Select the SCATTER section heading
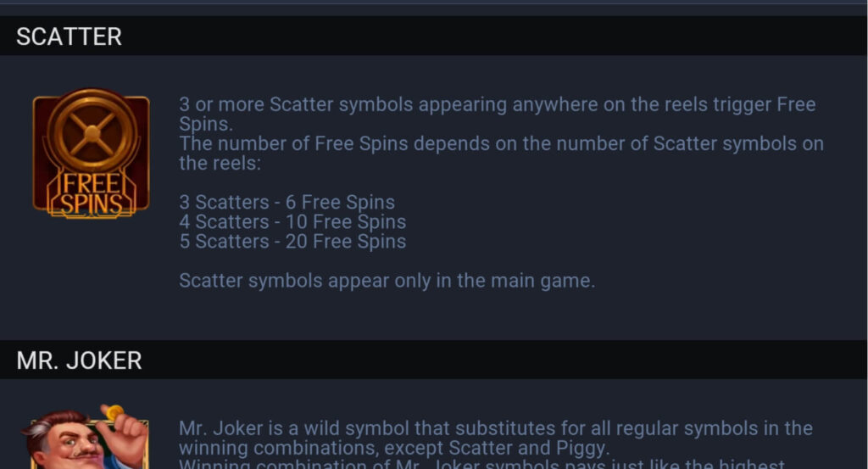 [69, 36]
